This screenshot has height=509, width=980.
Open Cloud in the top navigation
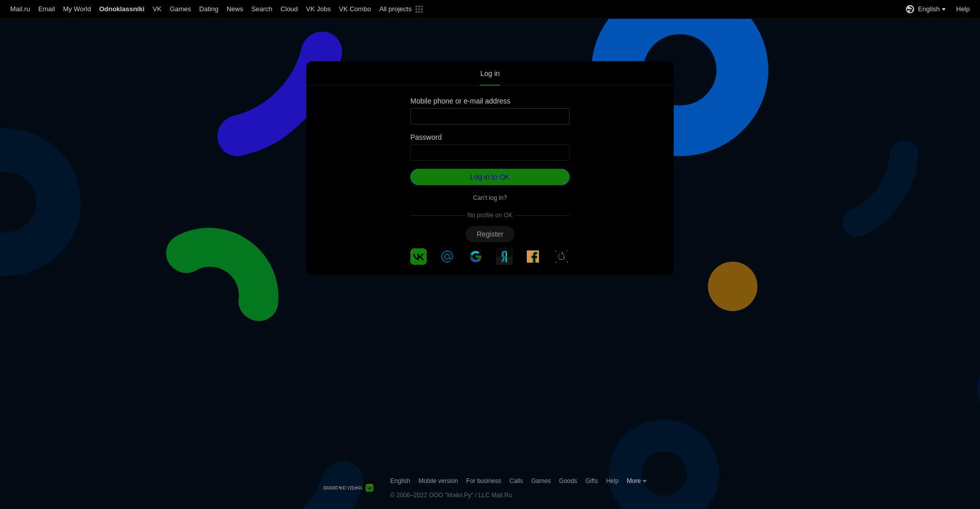click(289, 9)
